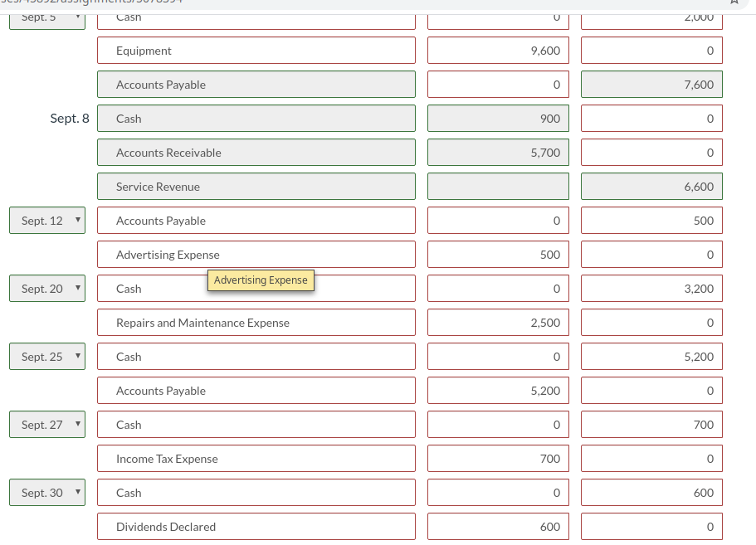Open the Sept. 30 date dropdown
This screenshot has height=545, width=756.
click(46, 492)
